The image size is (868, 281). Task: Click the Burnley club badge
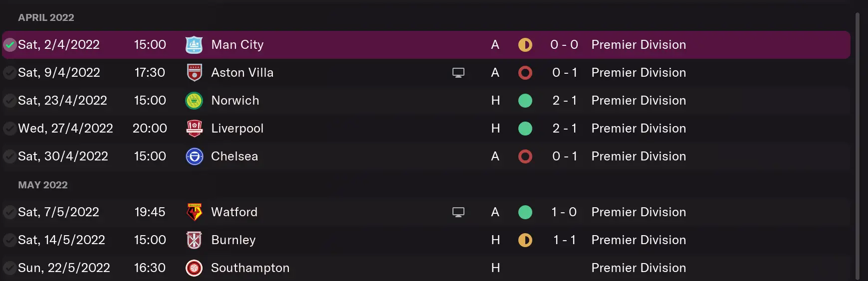click(194, 240)
